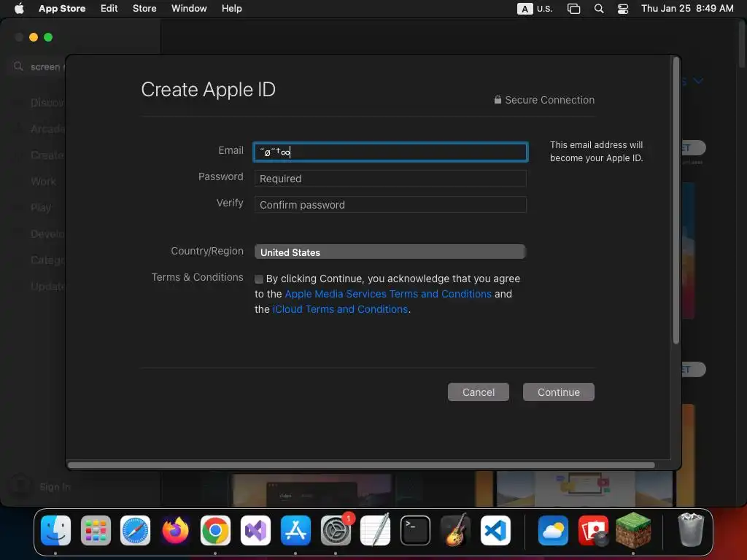
Task: Click Sign In in App Store sidebar
Action: [x=55, y=486]
